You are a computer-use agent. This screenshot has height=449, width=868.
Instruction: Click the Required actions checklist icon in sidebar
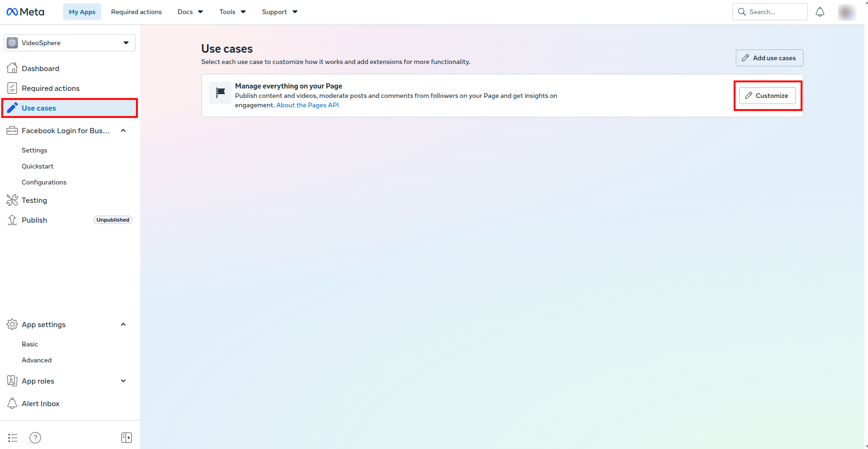[12, 88]
